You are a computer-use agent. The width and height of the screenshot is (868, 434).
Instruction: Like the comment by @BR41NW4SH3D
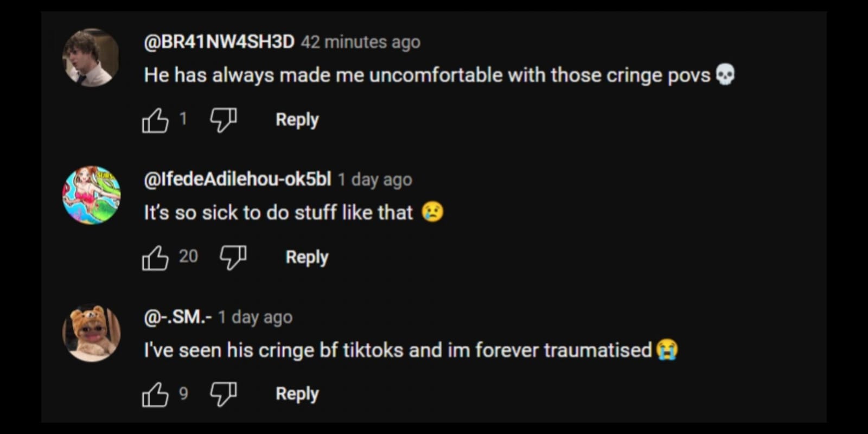(155, 120)
